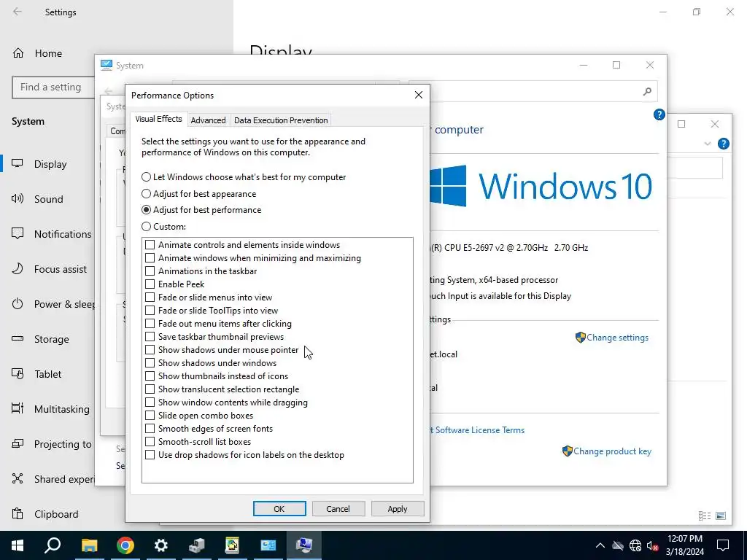
Task: Launch Google Chrome from taskbar
Action: 125,545
